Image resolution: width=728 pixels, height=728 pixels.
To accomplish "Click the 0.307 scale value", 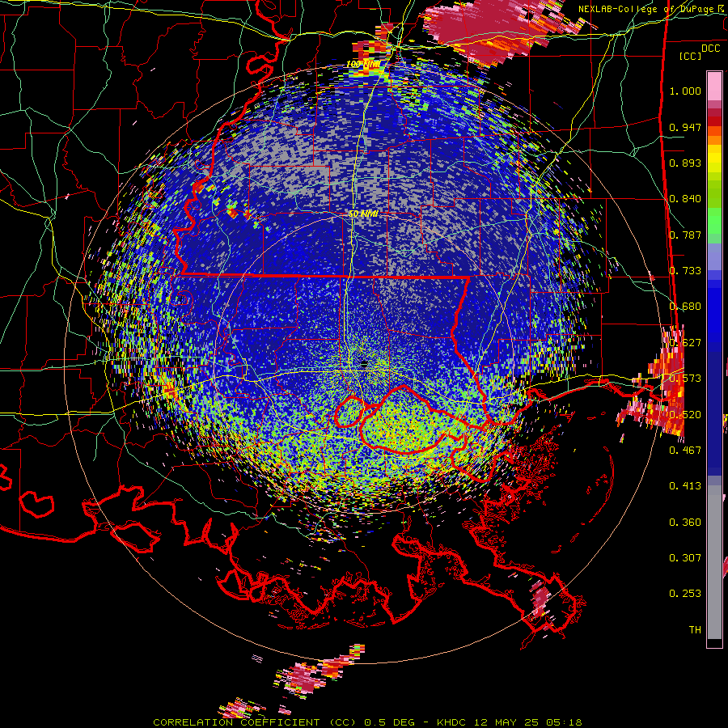I will point(685,558).
